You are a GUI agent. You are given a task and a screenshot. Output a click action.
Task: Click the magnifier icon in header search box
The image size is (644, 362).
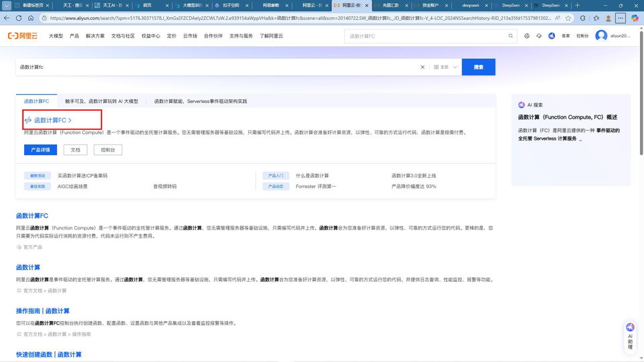(x=510, y=35)
